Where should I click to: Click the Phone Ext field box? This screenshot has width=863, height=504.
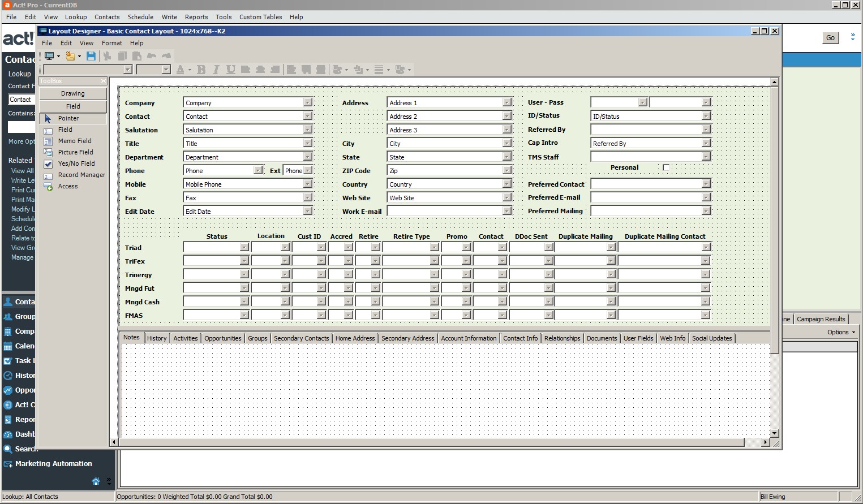(x=298, y=171)
